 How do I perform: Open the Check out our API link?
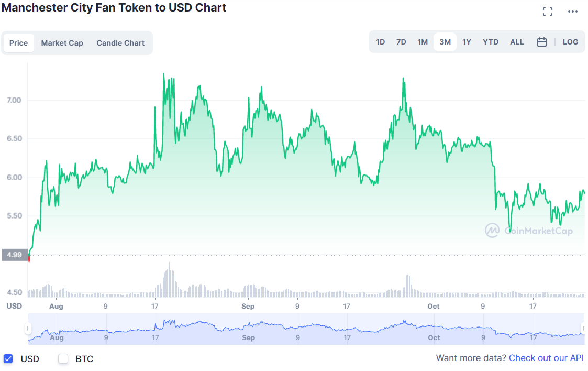(546, 358)
